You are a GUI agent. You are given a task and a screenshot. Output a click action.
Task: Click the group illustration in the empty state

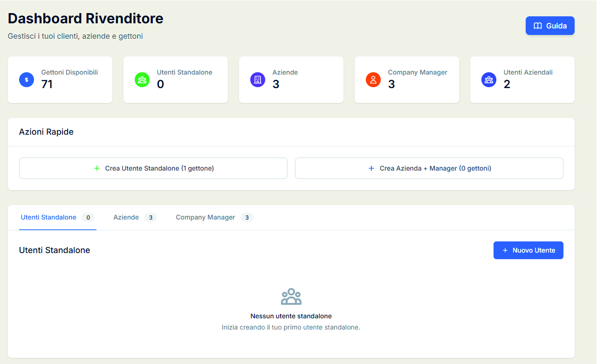291,296
